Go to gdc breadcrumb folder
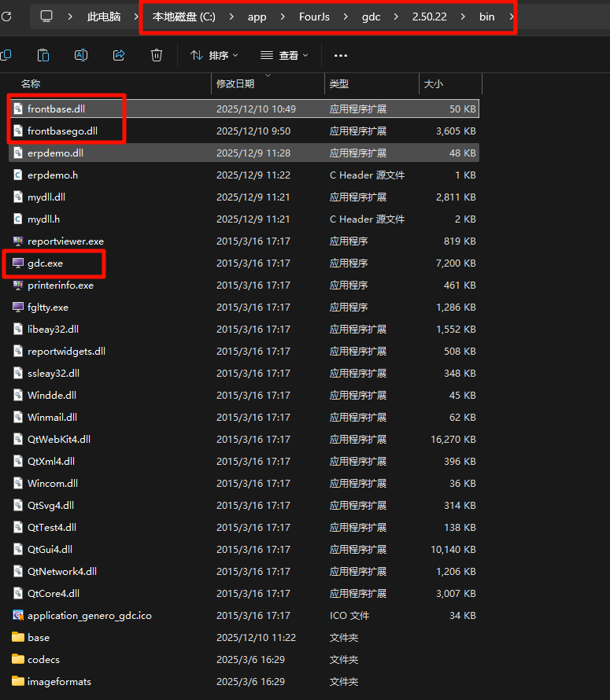This screenshot has height=700, width=610. [x=371, y=17]
